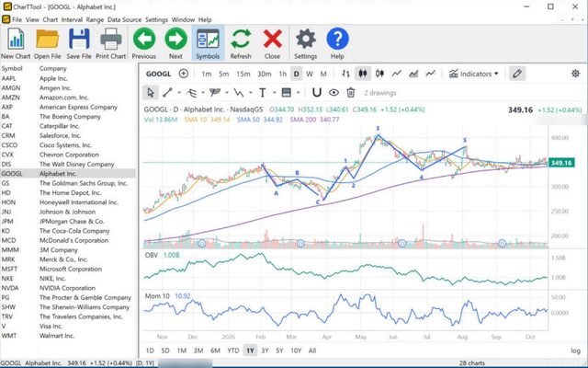Select the solid candlestick chart type icon
Screen dimensions: 588x368
[x=363, y=74]
